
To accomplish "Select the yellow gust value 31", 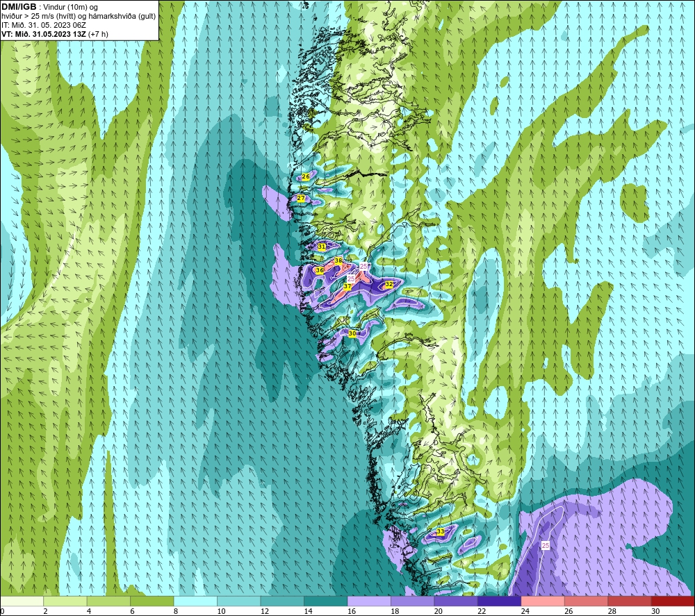I will (x=322, y=247).
